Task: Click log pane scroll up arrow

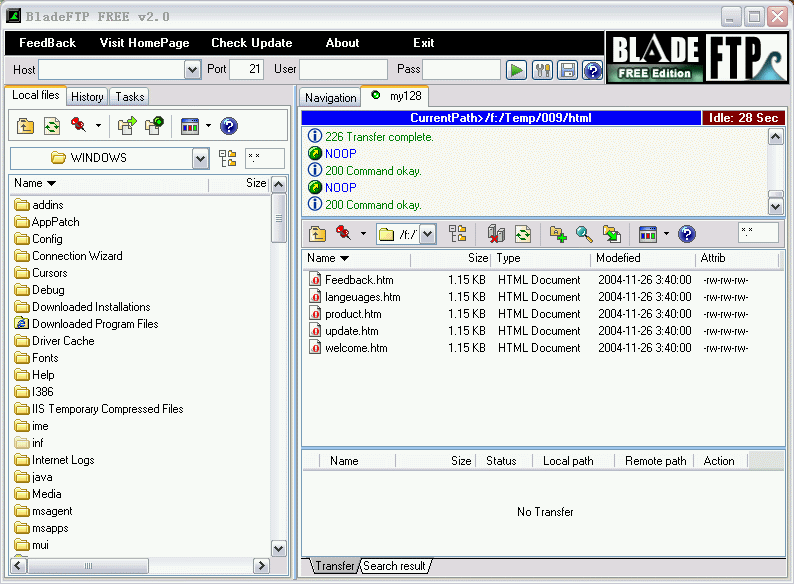Action: (775, 137)
